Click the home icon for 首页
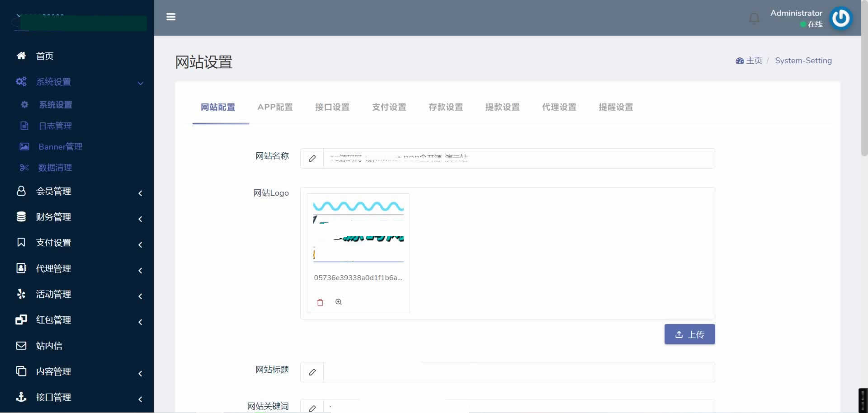The image size is (868, 413). (21, 56)
